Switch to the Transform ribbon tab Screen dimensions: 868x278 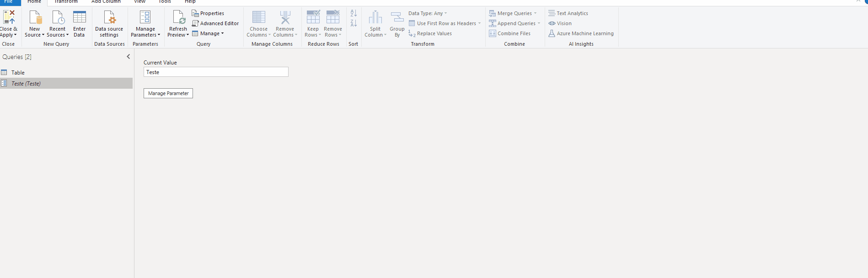point(66,2)
